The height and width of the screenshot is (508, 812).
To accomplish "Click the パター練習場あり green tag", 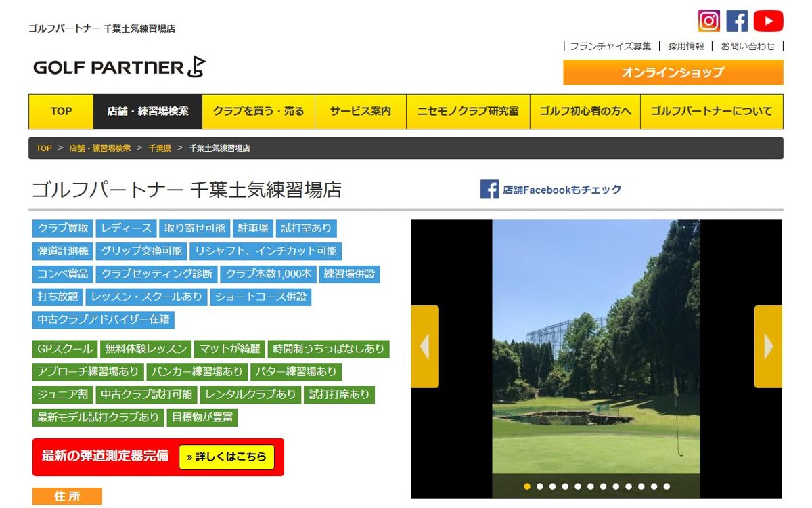I will pyautogui.click(x=296, y=372).
